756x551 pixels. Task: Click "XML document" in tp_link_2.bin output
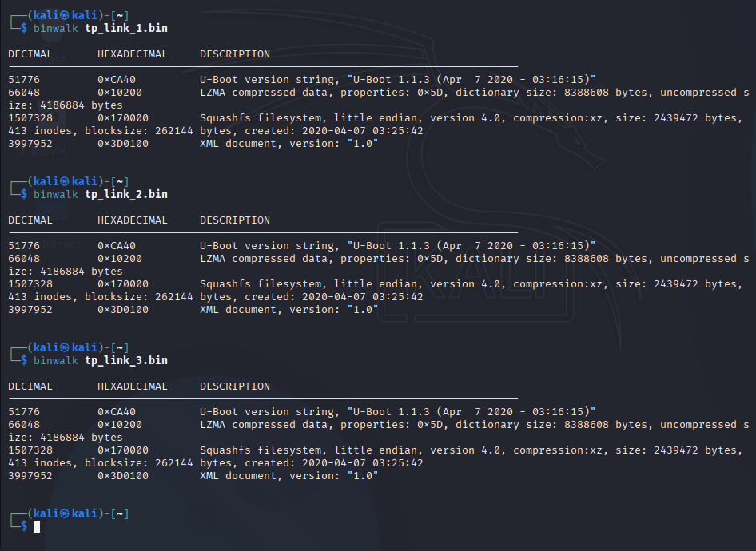[238, 310]
